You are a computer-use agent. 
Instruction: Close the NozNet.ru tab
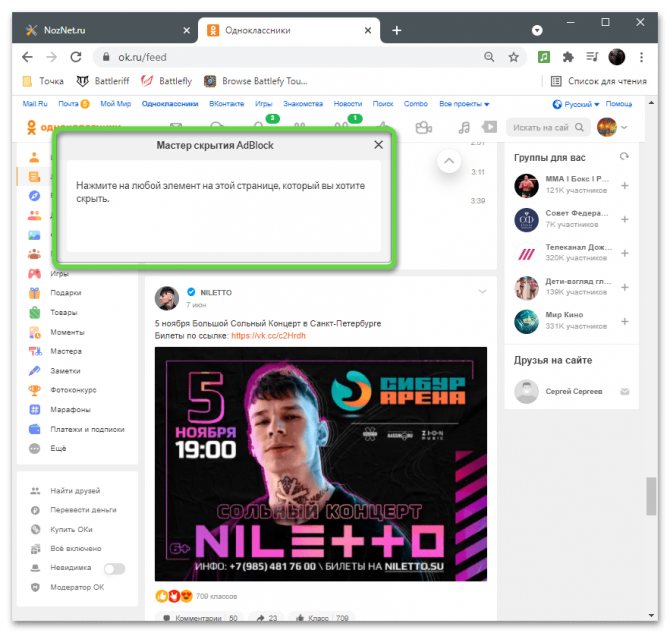(186, 30)
